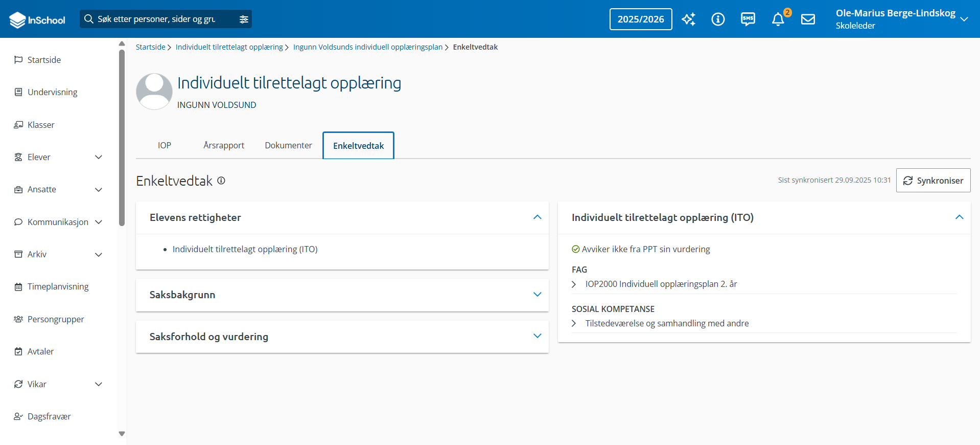Viewport: 980px width, 445px height.
Task: Expand the Elever sidebar menu
Action: tap(99, 157)
